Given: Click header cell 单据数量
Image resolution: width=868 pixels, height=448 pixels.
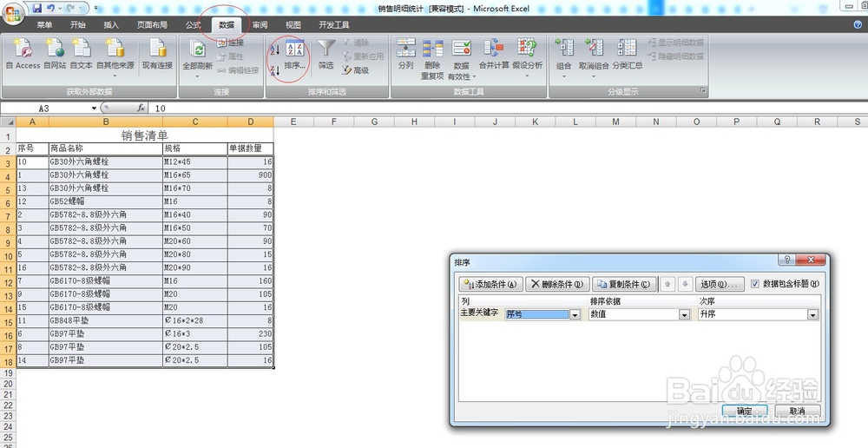Looking at the screenshot, I should coord(250,148).
